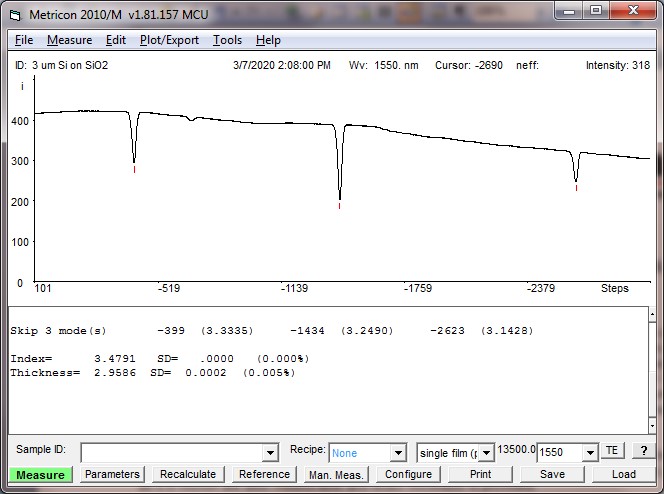The image size is (664, 494).
Task: Expand the single film type dropdown arrow
Action: [486, 453]
